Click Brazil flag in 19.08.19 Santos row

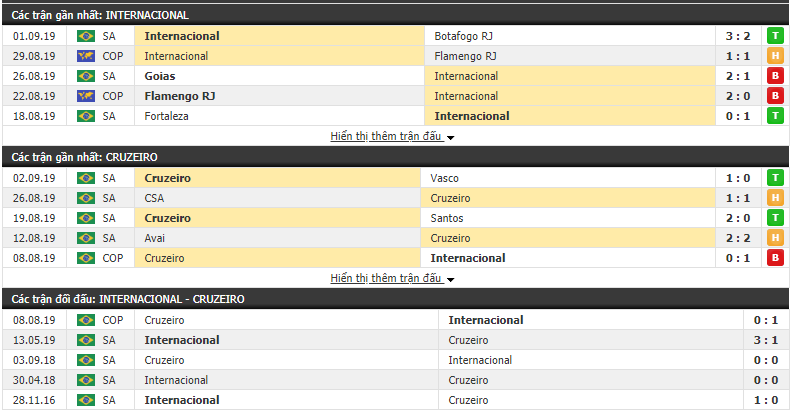pos(86,218)
